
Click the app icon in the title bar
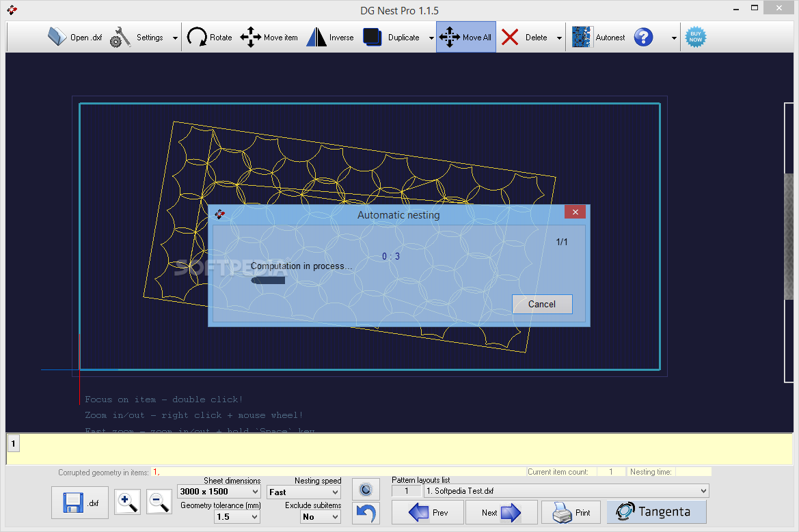(x=12, y=10)
